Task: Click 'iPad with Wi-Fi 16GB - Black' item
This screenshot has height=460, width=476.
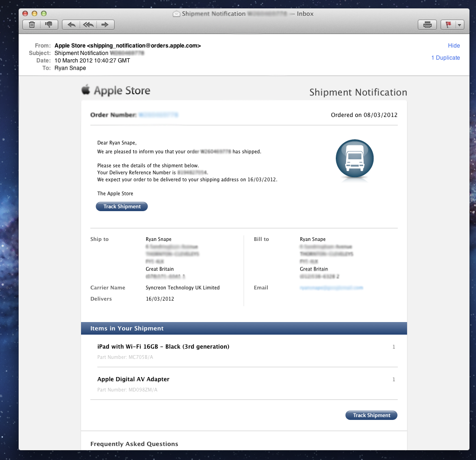Action: click(163, 347)
